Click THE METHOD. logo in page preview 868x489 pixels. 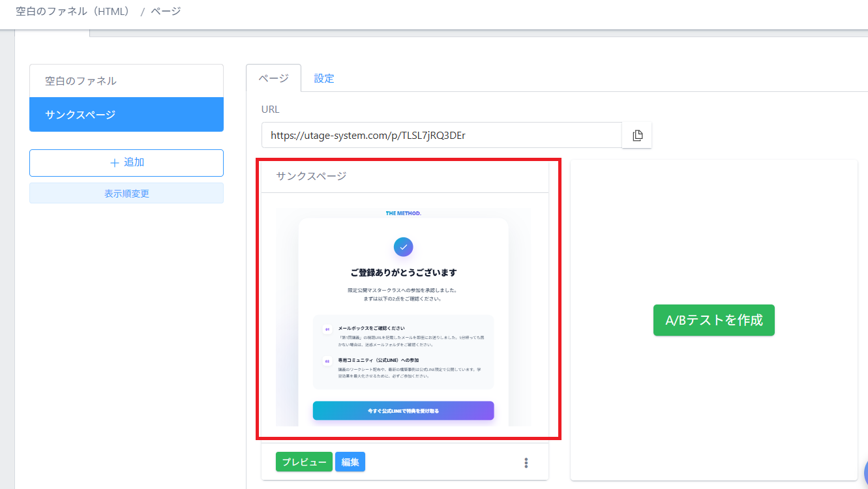coord(403,213)
